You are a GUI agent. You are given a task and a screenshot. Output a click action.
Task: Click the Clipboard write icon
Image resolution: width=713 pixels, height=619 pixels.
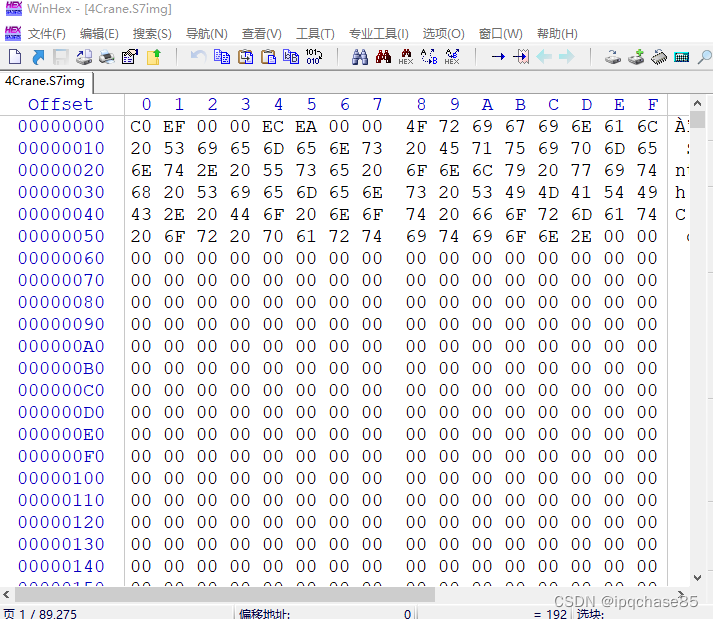[x=246, y=57]
